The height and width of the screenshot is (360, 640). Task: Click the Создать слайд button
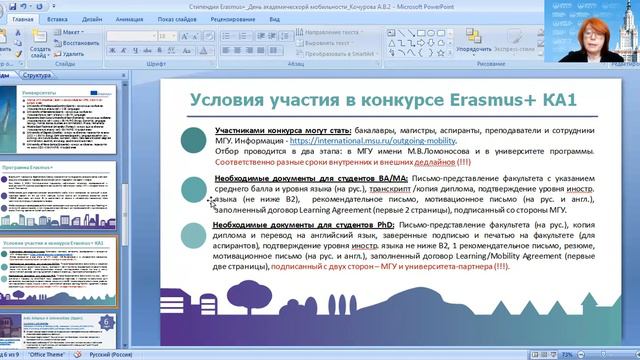click(x=40, y=44)
